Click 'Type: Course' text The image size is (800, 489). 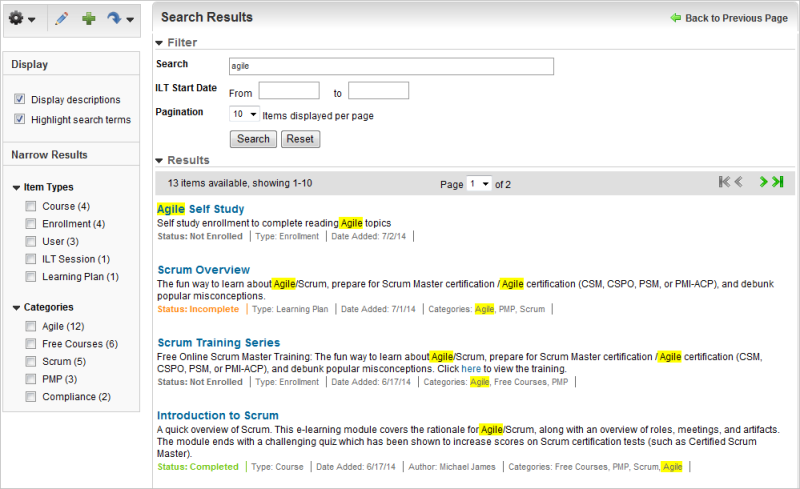[277, 467]
